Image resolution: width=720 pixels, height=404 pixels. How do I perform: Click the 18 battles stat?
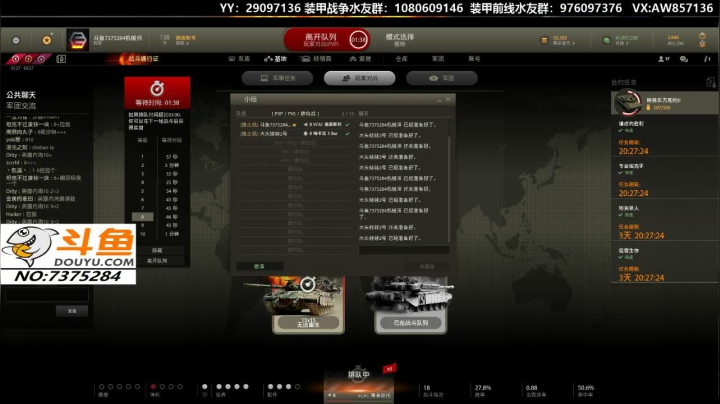tap(433, 391)
